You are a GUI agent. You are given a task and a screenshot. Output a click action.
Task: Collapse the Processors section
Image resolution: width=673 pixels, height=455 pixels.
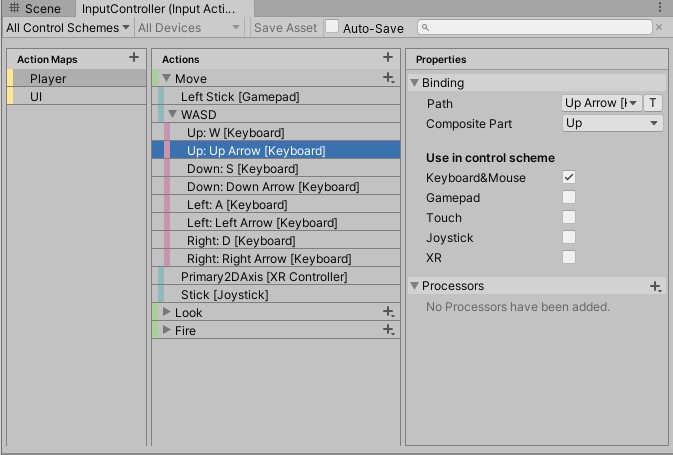[414, 285]
